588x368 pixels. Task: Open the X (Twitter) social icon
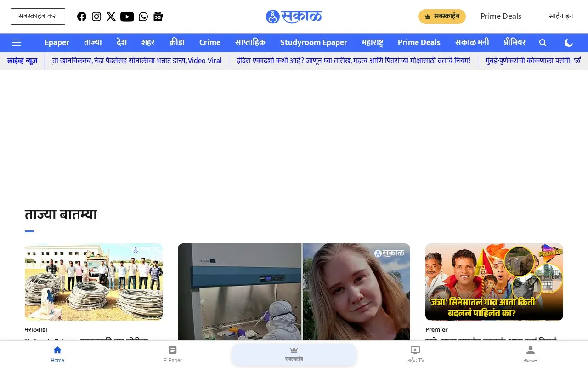coord(111,17)
